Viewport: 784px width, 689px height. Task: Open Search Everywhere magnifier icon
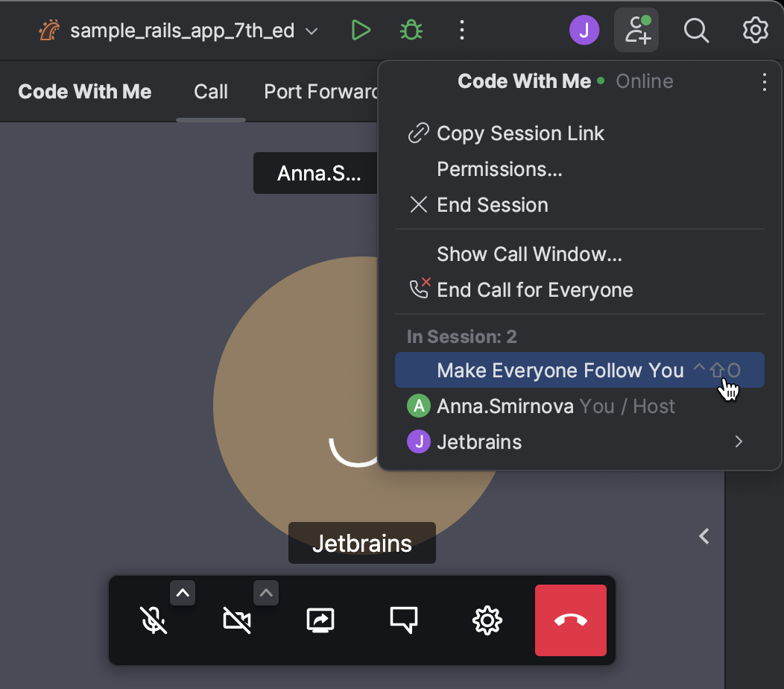coord(696,31)
